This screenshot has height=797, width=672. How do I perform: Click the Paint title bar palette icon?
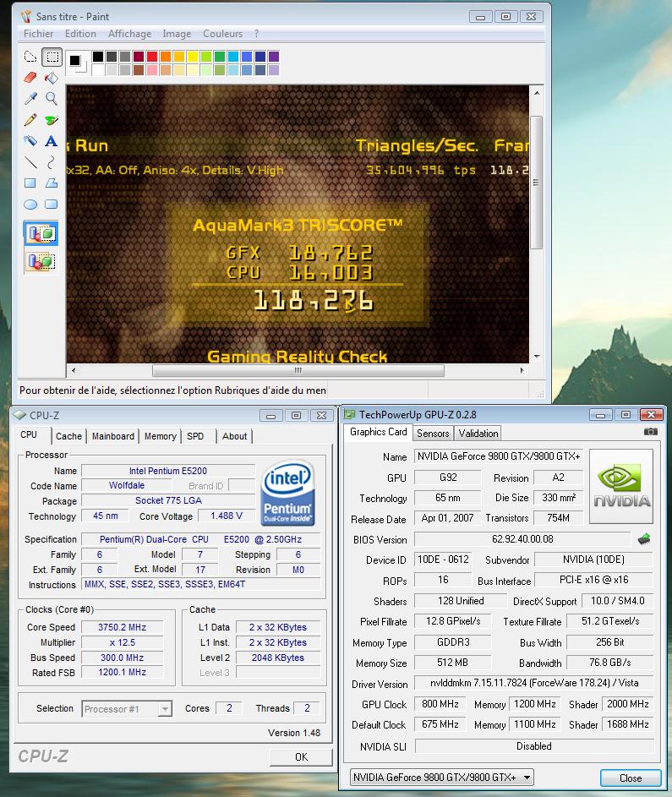pos(25,16)
